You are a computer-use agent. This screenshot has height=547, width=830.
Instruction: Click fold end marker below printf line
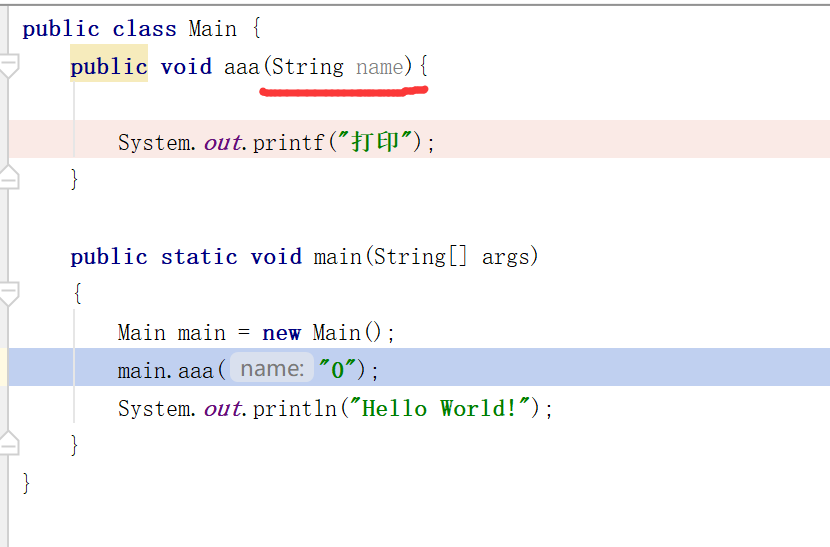click(x=8, y=177)
